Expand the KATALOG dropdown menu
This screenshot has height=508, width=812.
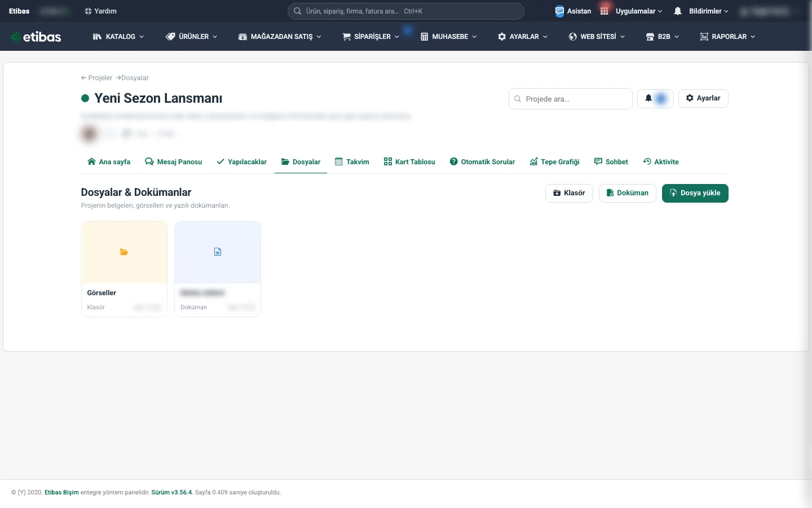click(x=118, y=37)
